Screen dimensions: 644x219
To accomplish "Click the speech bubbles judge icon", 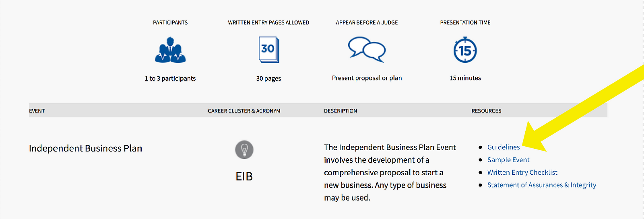I will (367, 50).
